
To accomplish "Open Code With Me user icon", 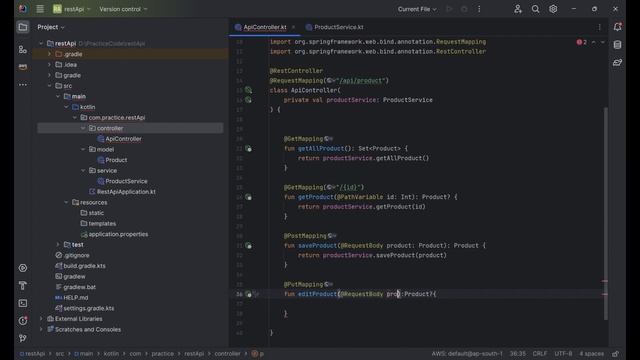I will click(x=518, y=9).
